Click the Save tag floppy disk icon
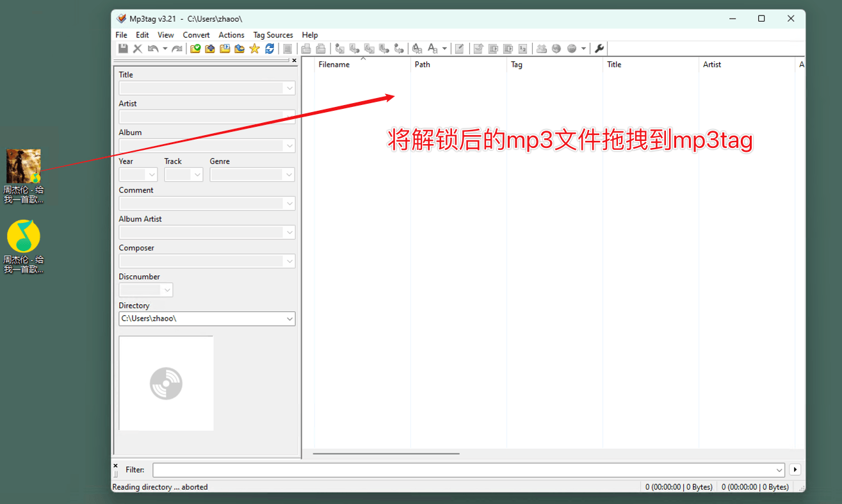Screen dimensions: 842x504 click(x=123, y=49)
